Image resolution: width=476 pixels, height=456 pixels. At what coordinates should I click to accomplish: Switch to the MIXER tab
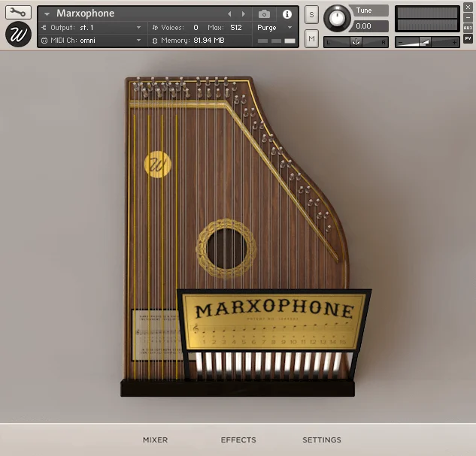point(155,439)
